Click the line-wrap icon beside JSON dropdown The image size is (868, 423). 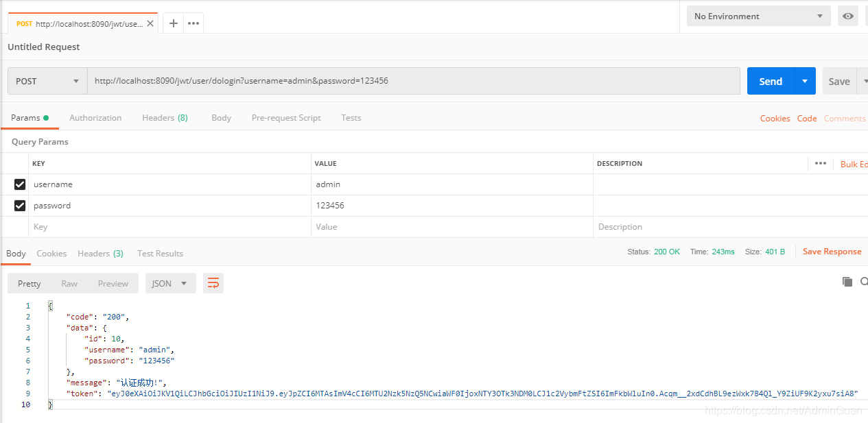[x=213, y=282]
